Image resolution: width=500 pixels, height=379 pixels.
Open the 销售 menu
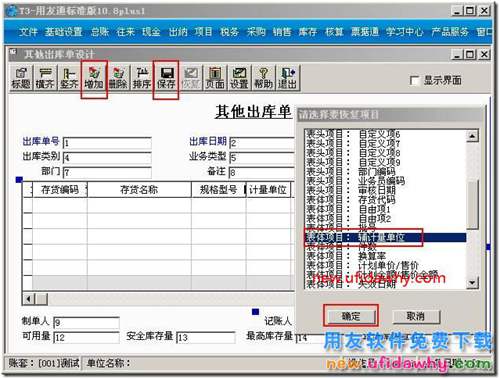[282, 32]
